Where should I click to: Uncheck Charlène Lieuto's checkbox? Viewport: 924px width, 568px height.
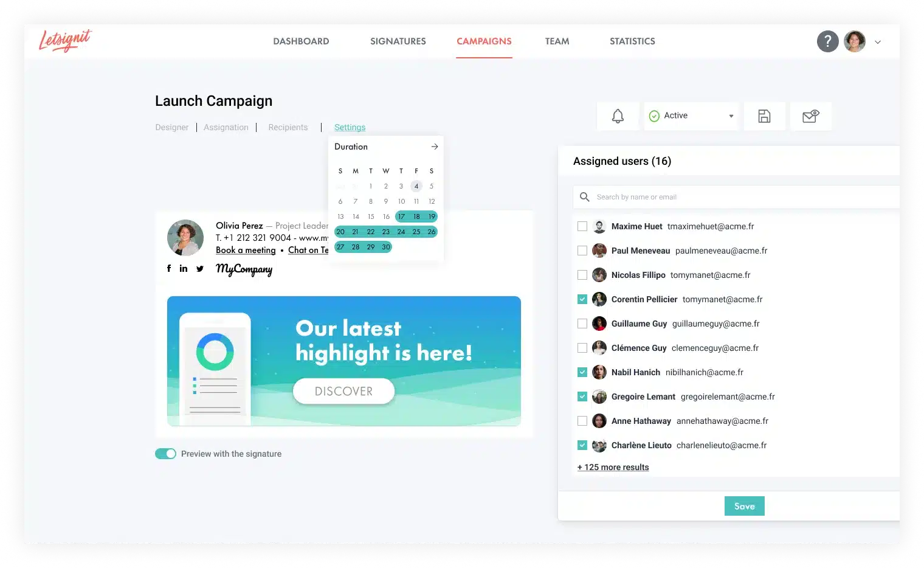tap(582, 445)
